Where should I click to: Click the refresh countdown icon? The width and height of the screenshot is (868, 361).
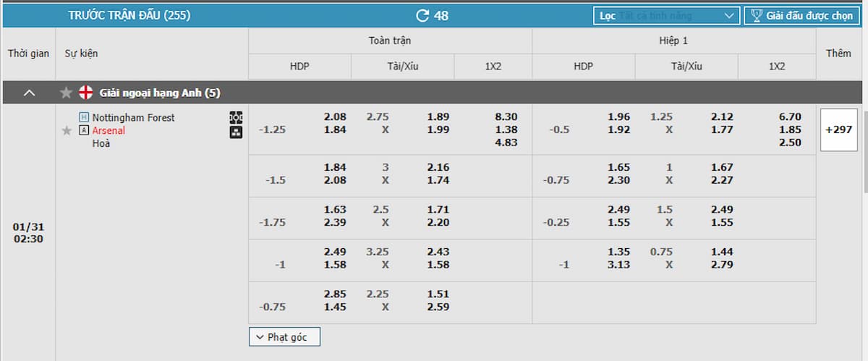point(422,15)
